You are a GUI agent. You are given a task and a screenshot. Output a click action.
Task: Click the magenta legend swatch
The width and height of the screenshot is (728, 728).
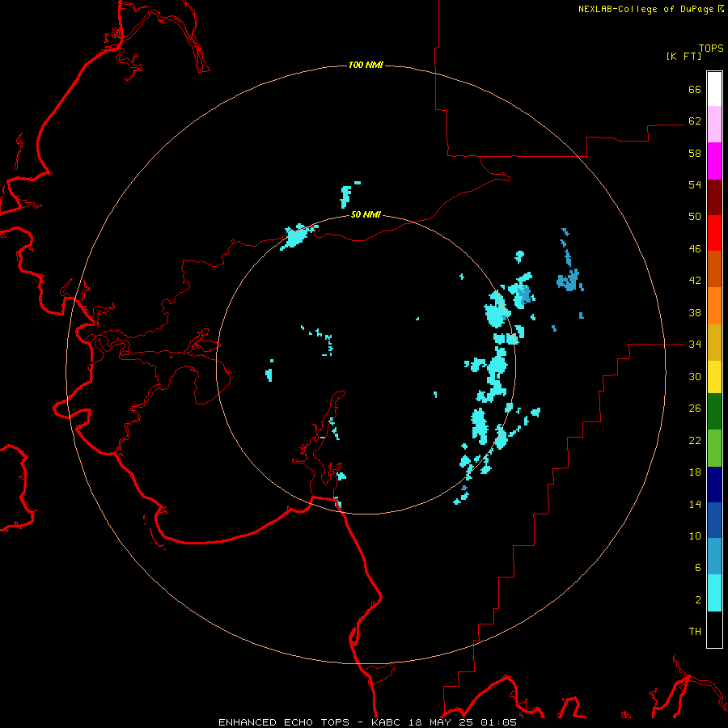(x=714, y=161)
